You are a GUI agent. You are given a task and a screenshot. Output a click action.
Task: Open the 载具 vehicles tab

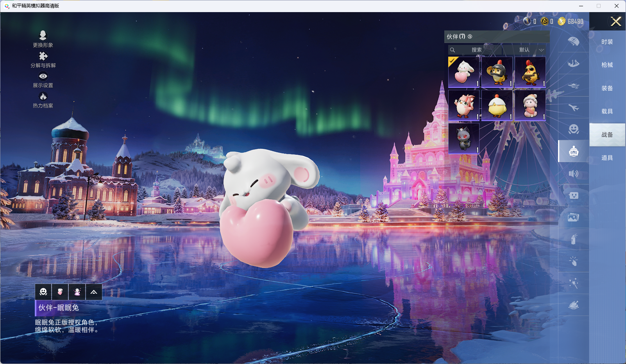click(x=607, y=111)
